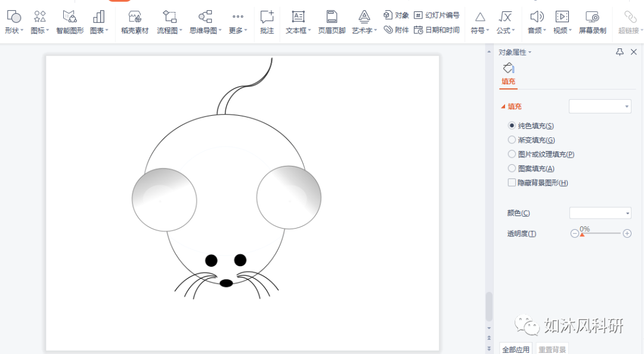Image resolution: width=644 pixels, height=354 pixels.
Task: Click the 重置背景 reset background button
Action: tap(552, 349)
